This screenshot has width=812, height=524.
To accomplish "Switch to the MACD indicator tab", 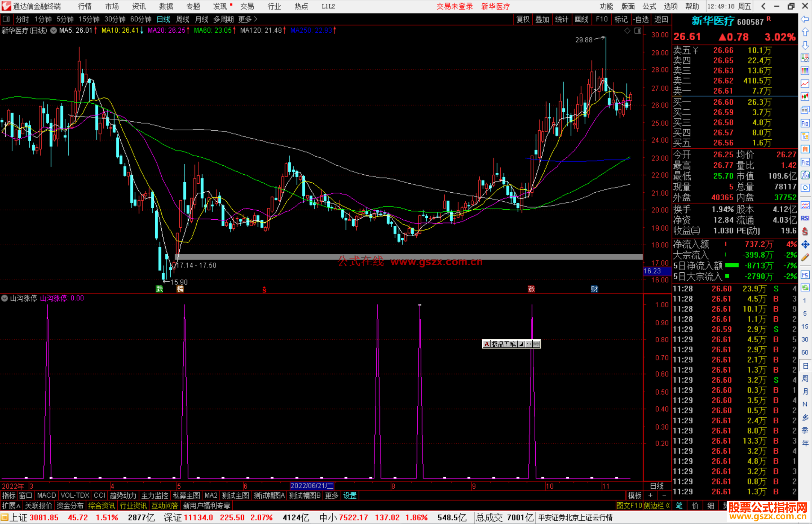I will [47, 495].
